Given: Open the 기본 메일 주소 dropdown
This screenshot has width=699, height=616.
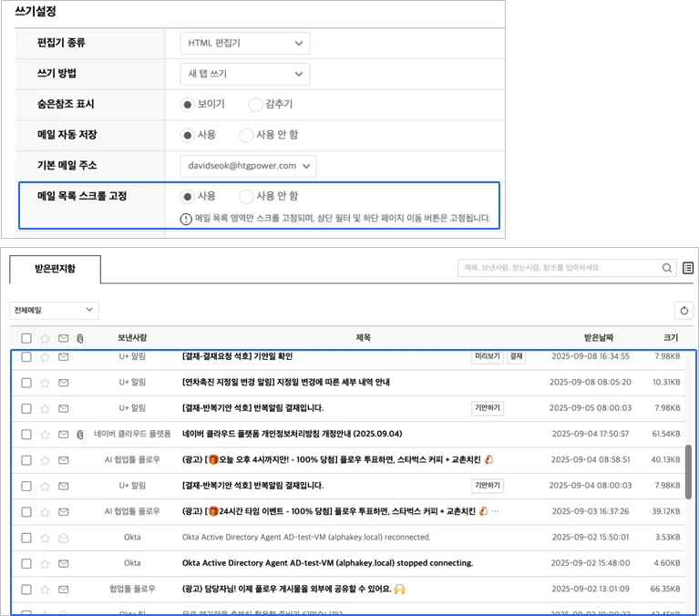Looking at the screenshot, I should point(249,166).
